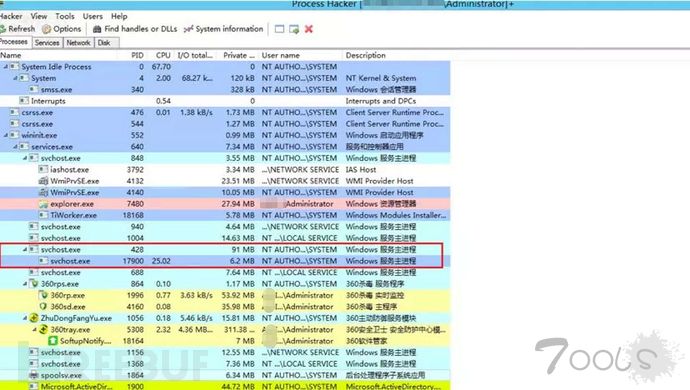The height and width of the screenshot is (390, 690).
Task: Collapse the wininit.exe tree node
Action: pyautogui.click(x=6, y=135)
